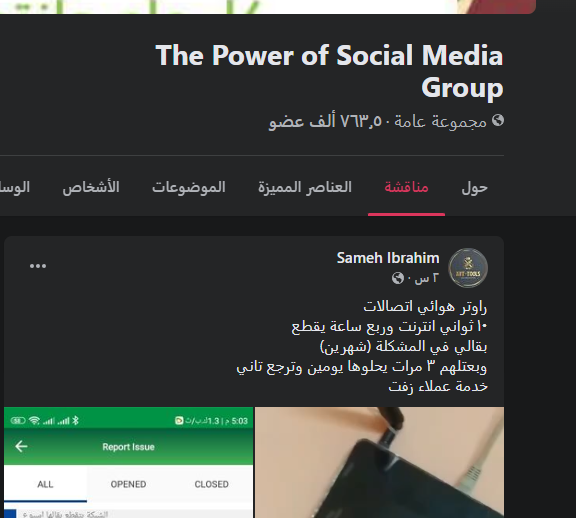Image resolution: width=576 pixels, height=518 pixels.
Task: Open the three-dots options menu on Sameh Ibrahim's post
Action: click(x=38, y=266)
